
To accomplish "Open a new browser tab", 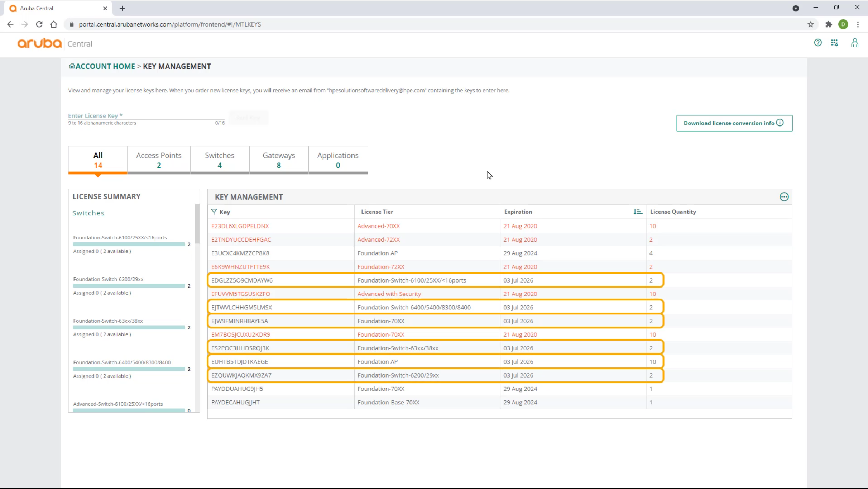I will coord(122,8).
